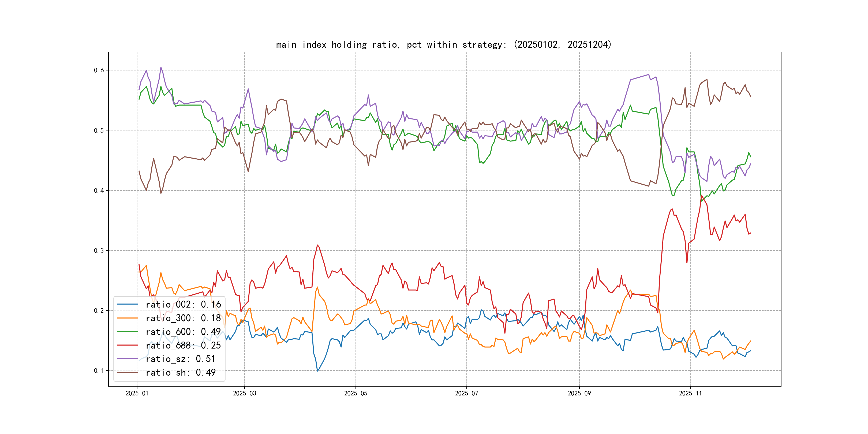Click the 0.3 y-axis tick label

click(99, 250)
